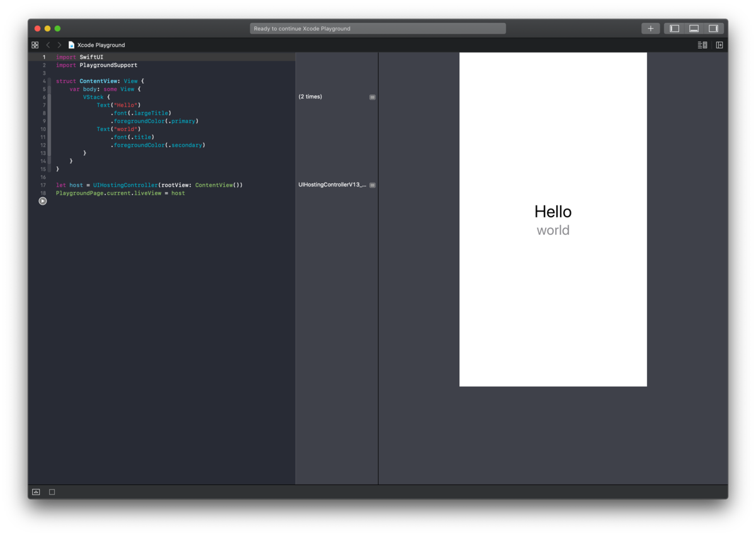Viewport: 756px width, 536px height.
Task: Quick Look the UIHostingController result
Action: [x=372, y=185]
